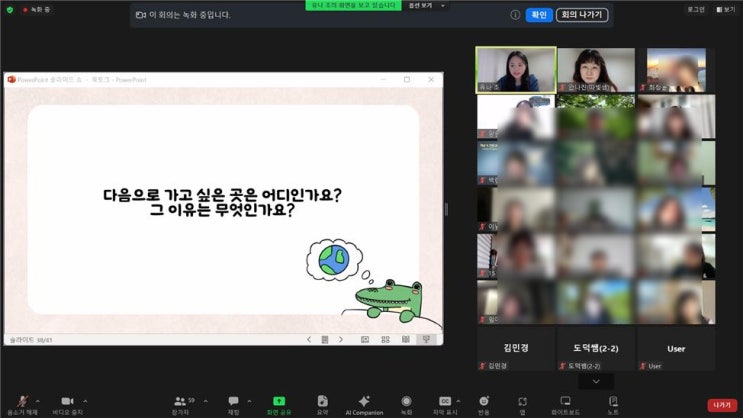Screen dimensions: 743x418
Task: Click the green encryption shield icon
Action: 10,9
